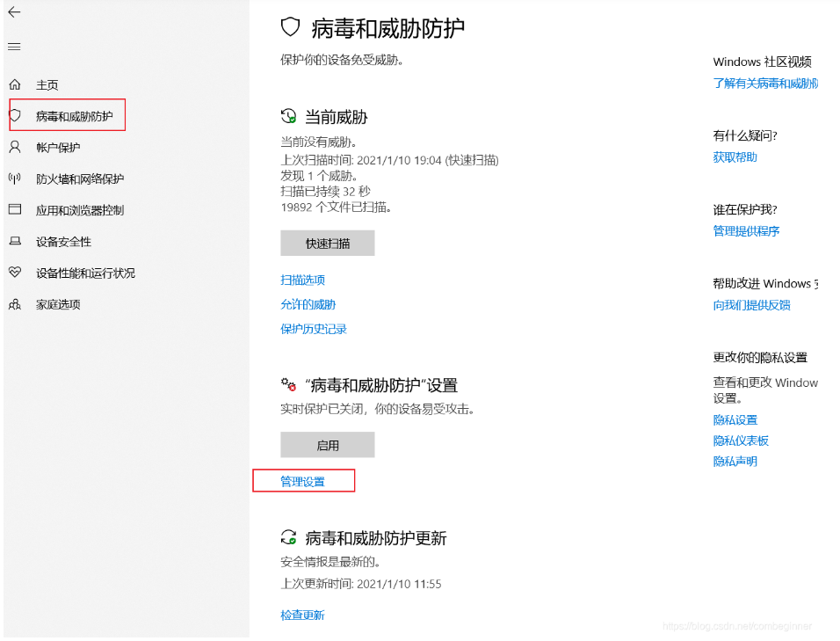Viewport: 840px width, 641px height.
Task: Click the Windows 社区视频 heading
Action: click(x=763, y=62)
